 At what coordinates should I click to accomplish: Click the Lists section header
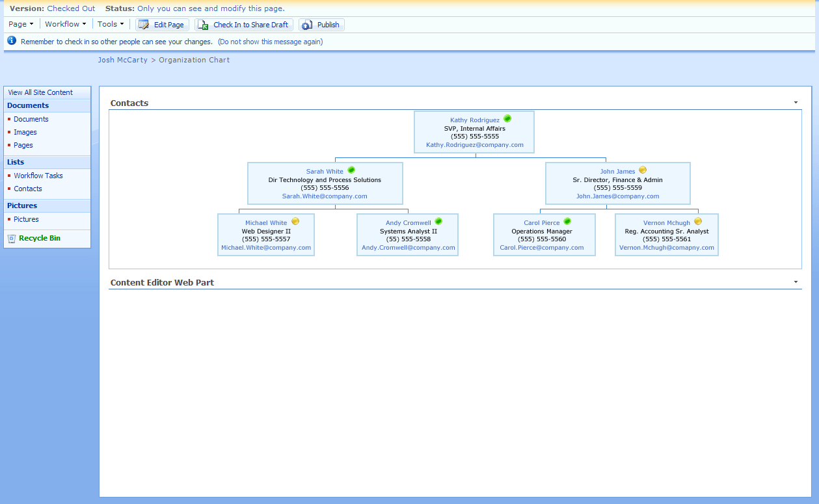[x=16, y=162]
